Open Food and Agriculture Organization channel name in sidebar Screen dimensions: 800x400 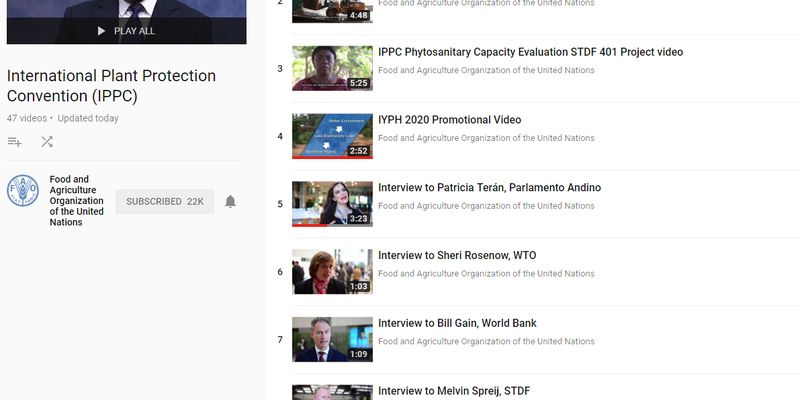coord(77,201)
